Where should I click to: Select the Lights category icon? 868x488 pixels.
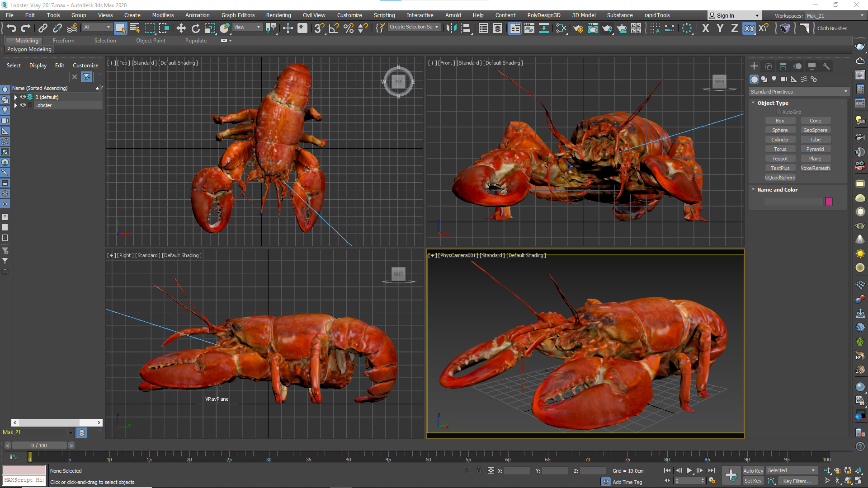tap(774, 79)
